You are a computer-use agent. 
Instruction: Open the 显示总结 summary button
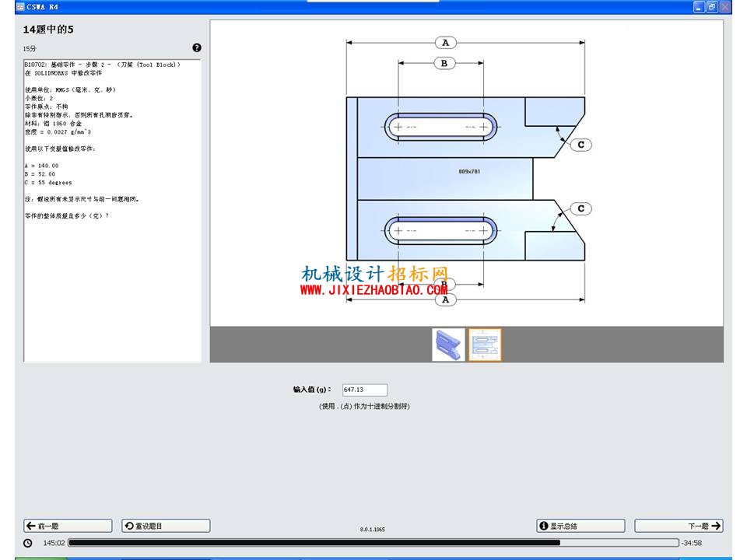(580, 526)
